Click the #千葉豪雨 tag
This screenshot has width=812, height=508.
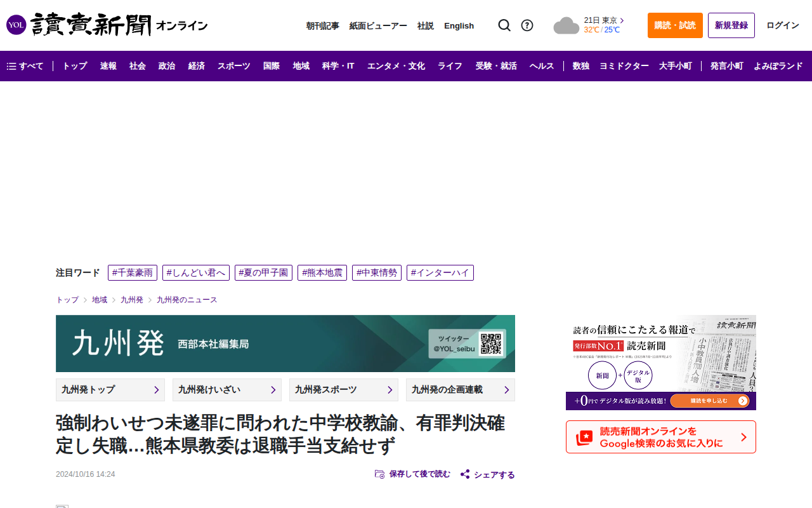pyautogui.click(x=133, y=273)
